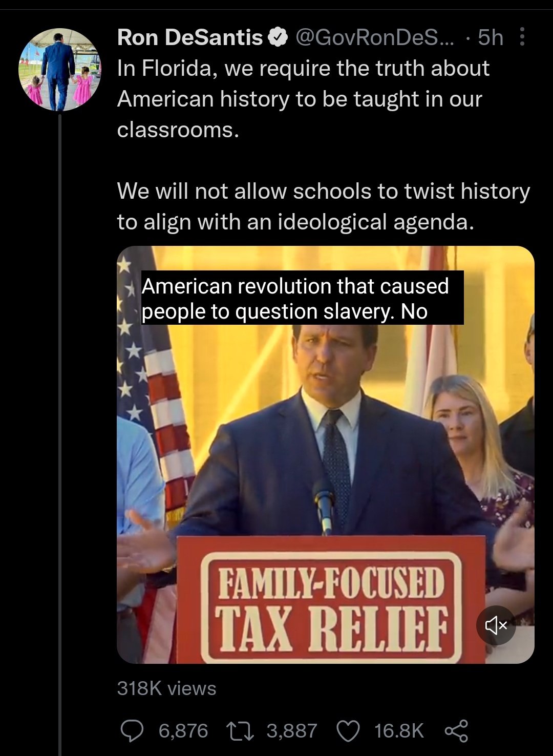Open the three-dot more options menu
This screenshot has width=553, height=756.
pyautogui.click(x=522, y=37)
